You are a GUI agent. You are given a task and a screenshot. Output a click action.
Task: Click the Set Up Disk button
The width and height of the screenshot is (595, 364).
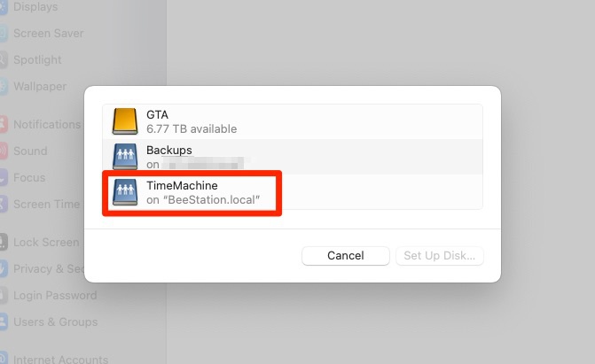pyautogui.click(x=440, y=256)
